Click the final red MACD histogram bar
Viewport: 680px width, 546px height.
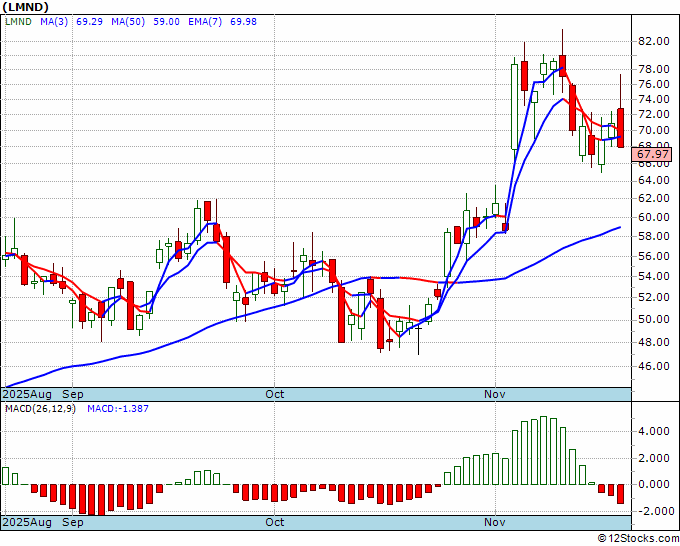tap(621, 494)
